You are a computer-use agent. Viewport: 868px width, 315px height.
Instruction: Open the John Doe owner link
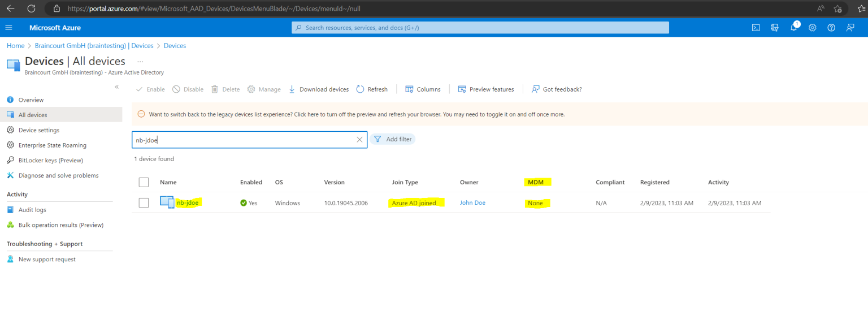pos(472,202)
